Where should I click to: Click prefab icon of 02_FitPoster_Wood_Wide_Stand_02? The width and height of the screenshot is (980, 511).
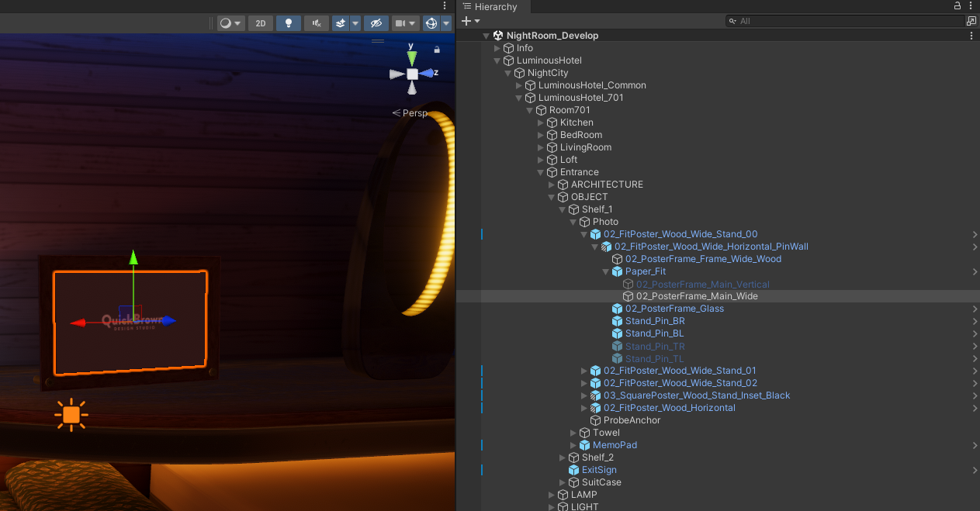pyautogui.click(x=596, y=383)
